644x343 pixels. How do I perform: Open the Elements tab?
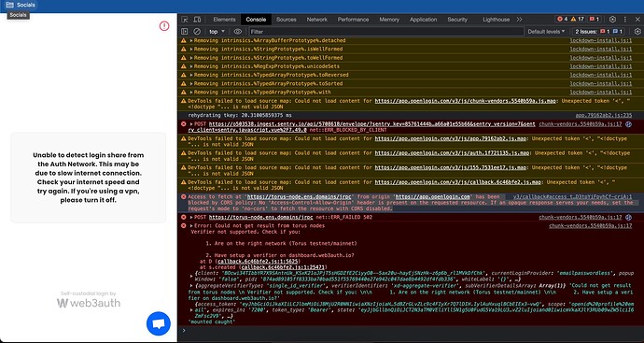tap(224, 20)
